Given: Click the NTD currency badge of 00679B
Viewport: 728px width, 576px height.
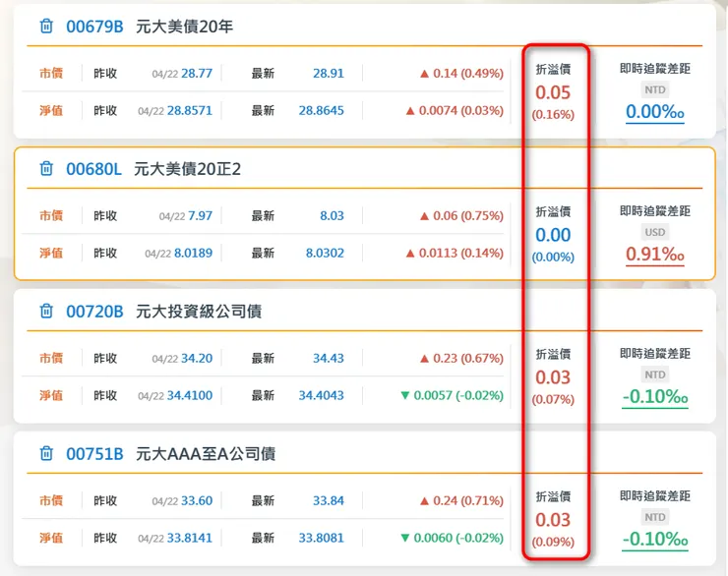Looking at the screenshot, I should point(654,89).
